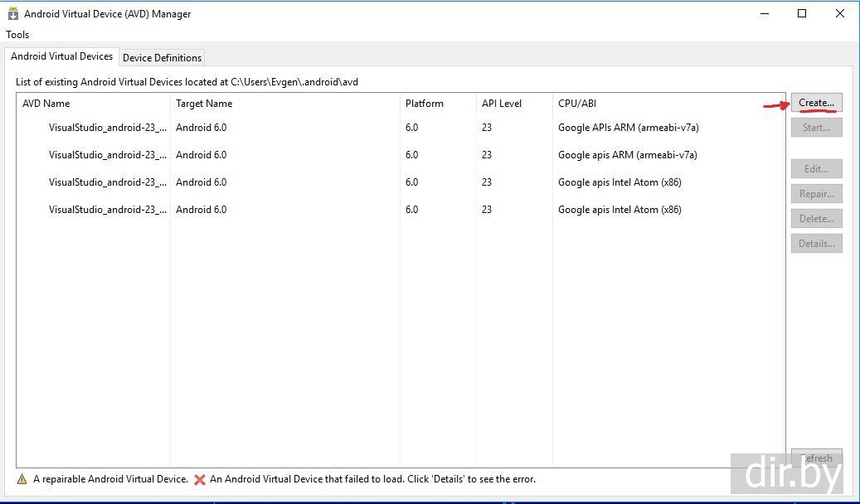Click the Edit... button

point(816,169)
